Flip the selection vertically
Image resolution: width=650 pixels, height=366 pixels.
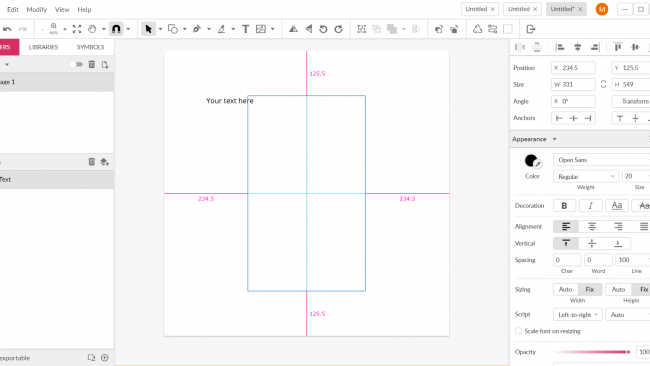pos(308,29)
